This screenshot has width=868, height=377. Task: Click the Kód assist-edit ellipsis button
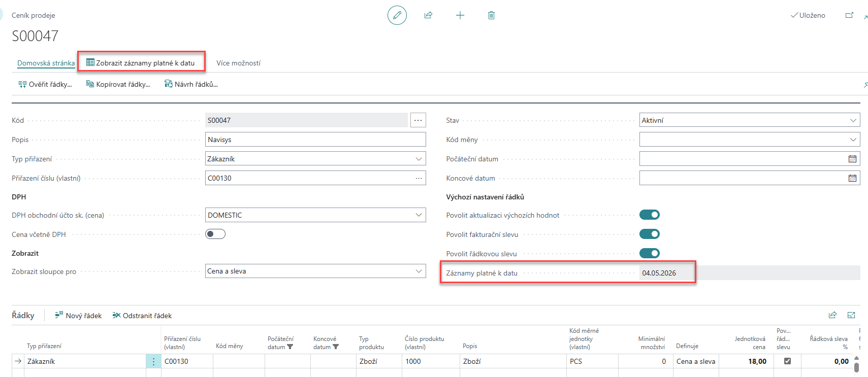(x=418, y=120)
